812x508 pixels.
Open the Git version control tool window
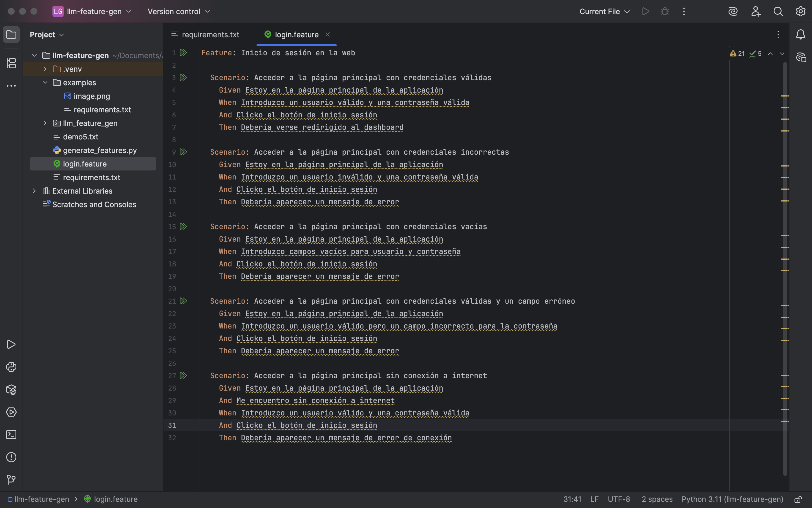click(x=11, y=480)
